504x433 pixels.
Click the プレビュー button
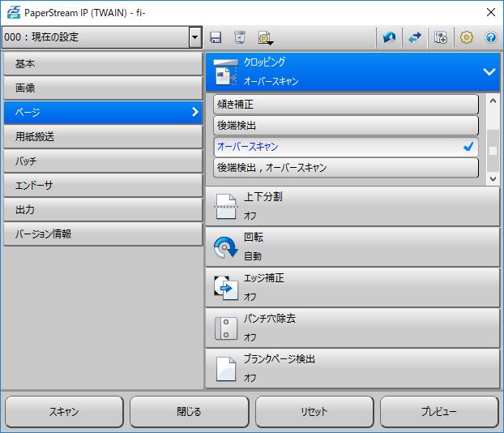(x=439, y=411)
